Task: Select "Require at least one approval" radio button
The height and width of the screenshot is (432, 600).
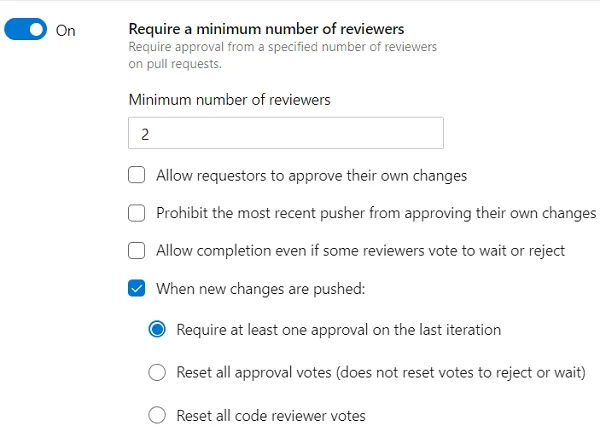Action: pyautogui.click(x=157, y=329)
